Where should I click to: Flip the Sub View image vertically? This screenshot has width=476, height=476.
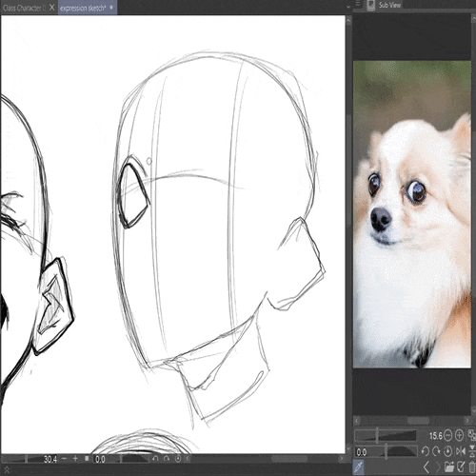[x=472, y=451]
